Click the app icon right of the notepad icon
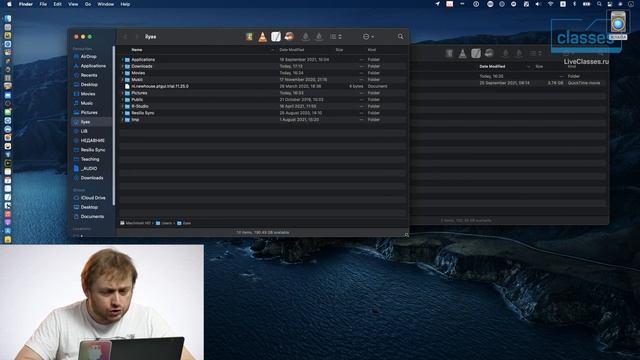 coord(289,36)
